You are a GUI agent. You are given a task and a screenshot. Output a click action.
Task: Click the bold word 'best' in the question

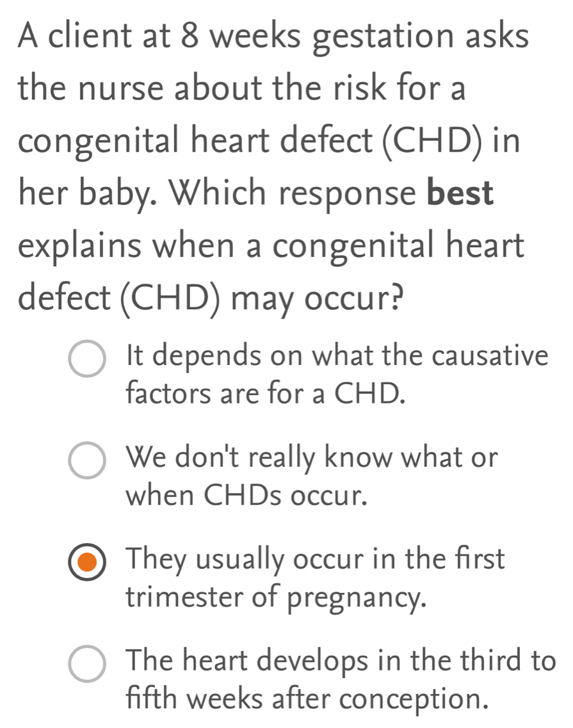(x=460, y=193)
